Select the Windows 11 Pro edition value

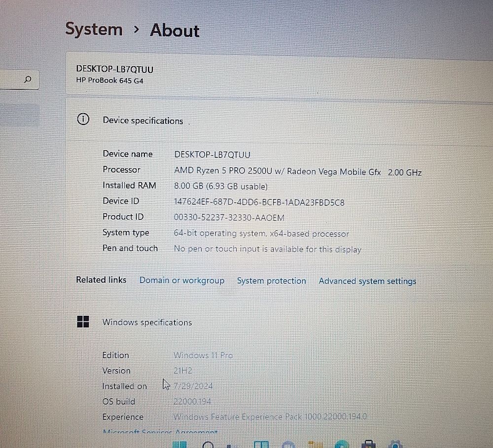coord(203,355)
